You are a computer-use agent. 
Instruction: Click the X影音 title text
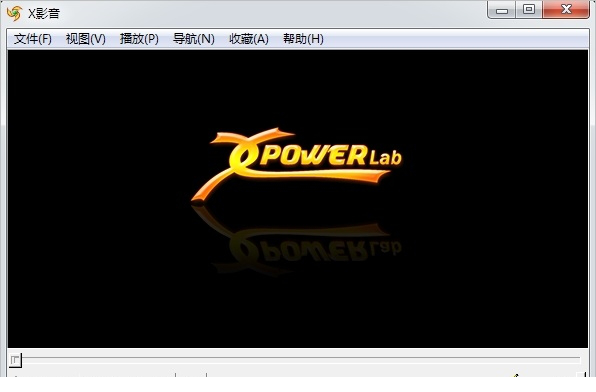tap(44, 13)
